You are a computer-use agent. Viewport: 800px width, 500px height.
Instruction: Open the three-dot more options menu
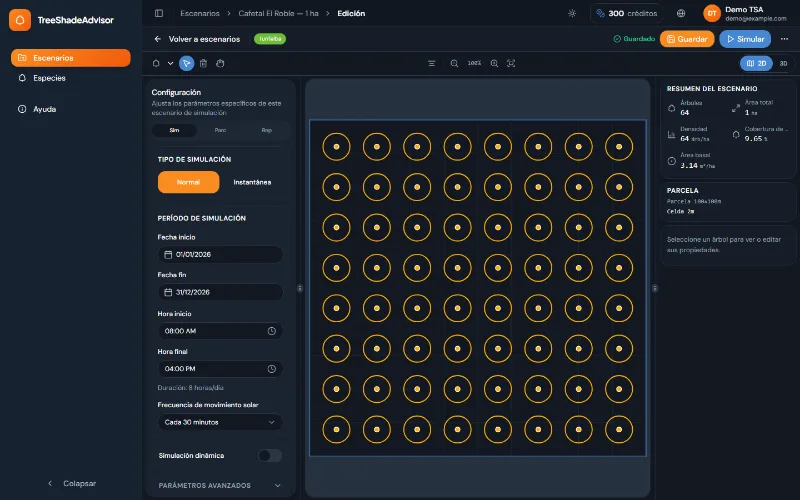[784, 39]
